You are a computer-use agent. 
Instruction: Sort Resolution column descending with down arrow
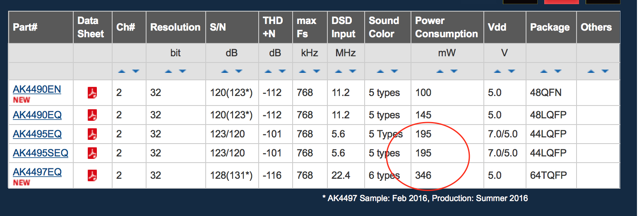(183, 71)
